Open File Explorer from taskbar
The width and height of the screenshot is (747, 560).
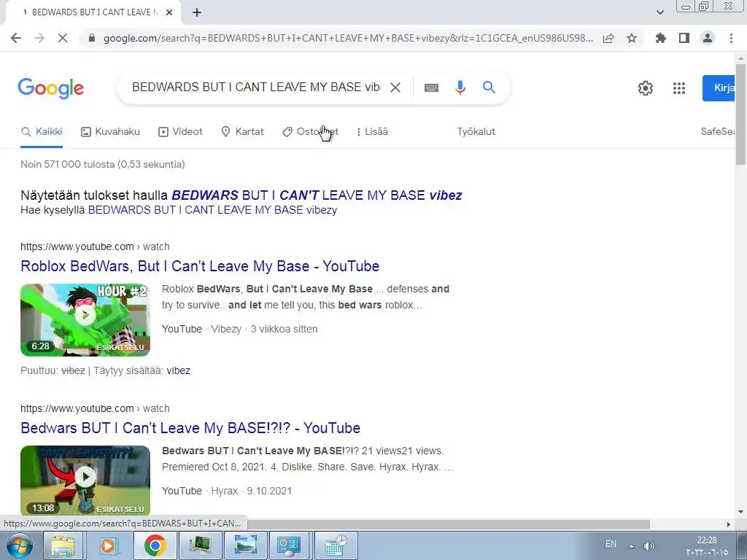63,545
